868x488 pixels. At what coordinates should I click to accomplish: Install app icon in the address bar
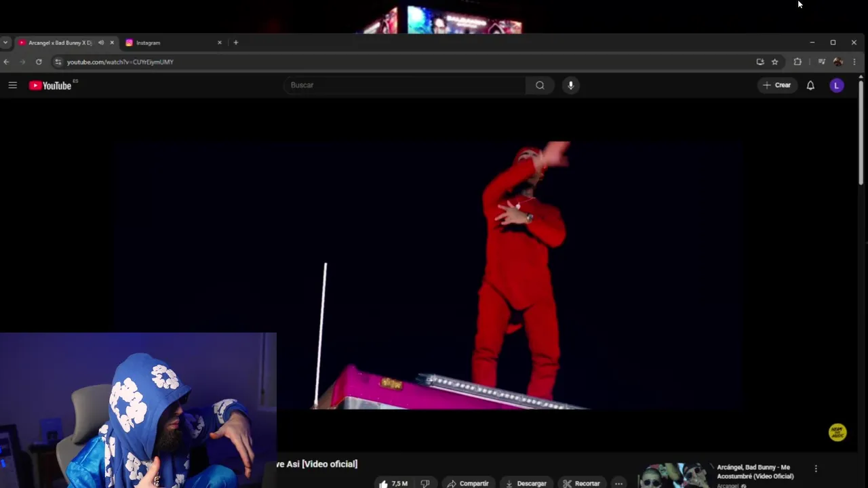pos(760,62)
